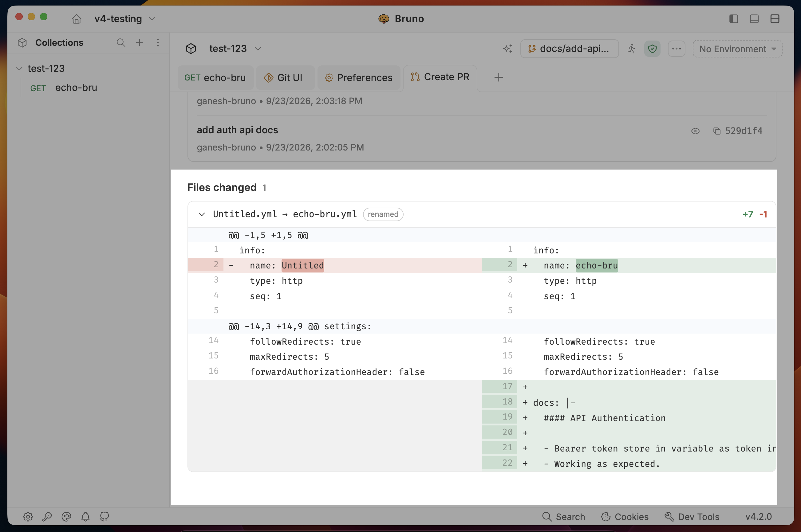Click the Preferences tab gear icon
801x532 pixels.
point(329,78)
